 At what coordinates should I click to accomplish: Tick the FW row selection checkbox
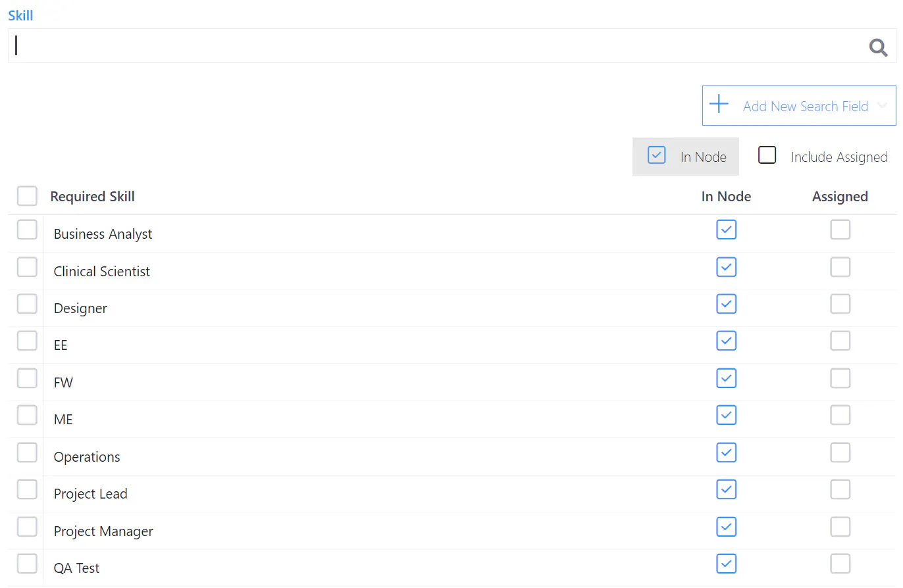pos(27,378)
